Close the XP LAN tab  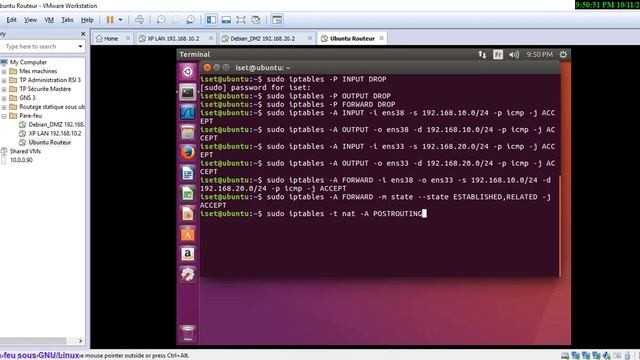(x=211, y=38)
